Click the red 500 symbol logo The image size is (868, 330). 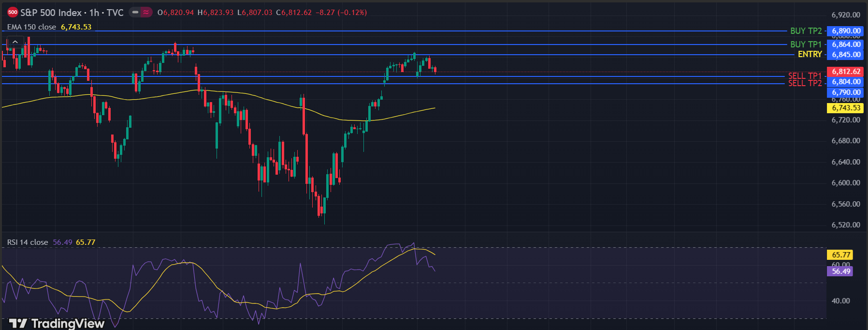pos(13,13)
